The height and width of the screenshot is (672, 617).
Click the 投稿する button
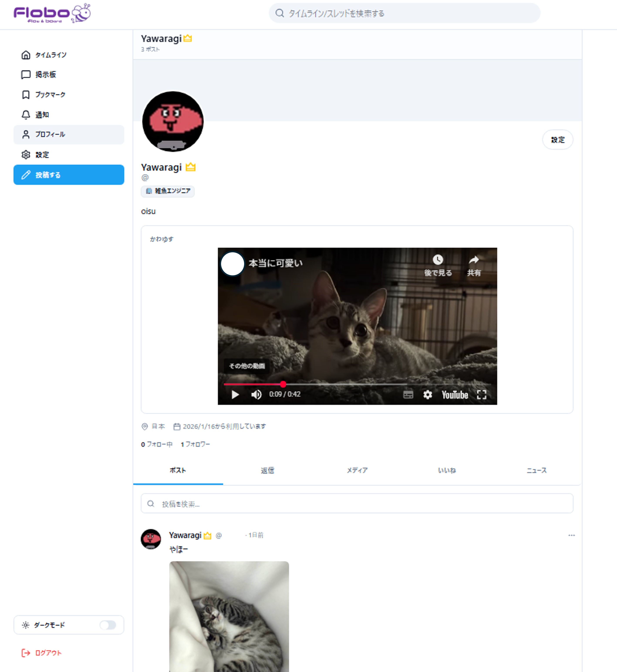(x=69, y=175)
